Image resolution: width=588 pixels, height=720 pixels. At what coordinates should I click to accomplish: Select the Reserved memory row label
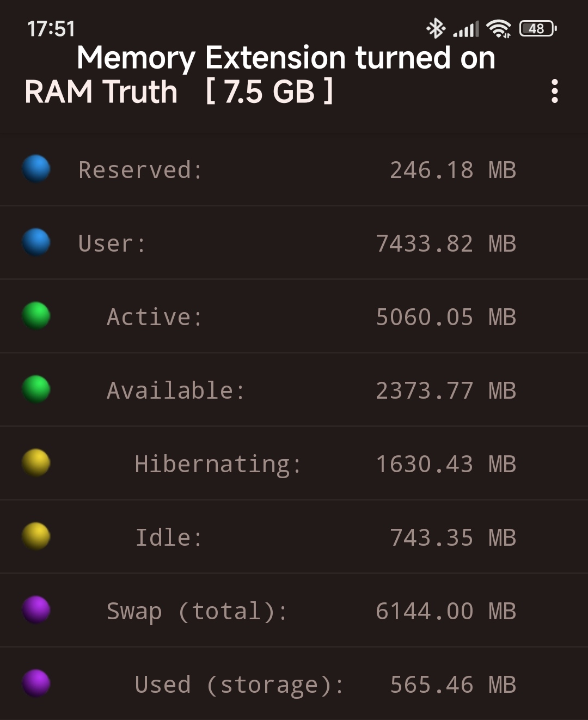tap(140, 170)
